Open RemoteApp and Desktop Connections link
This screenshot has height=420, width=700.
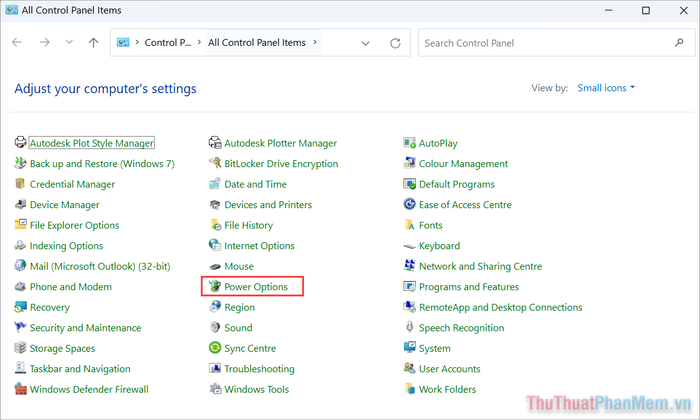point(500,307)
